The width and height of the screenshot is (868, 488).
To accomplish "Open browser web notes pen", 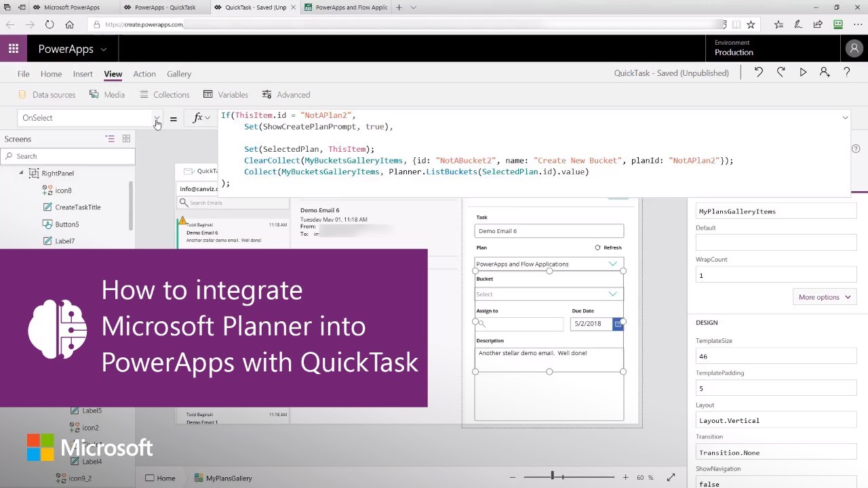I will [x=798, y=24].
